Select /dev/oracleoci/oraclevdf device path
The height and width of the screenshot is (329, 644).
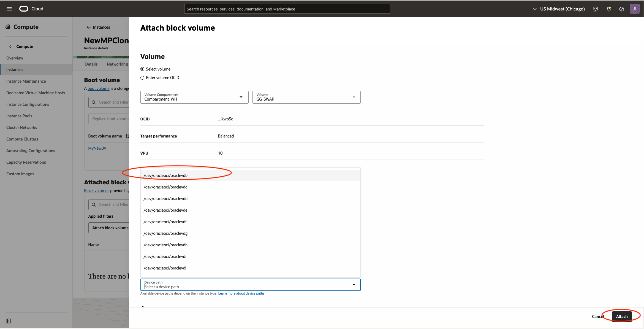click(165, 222)
